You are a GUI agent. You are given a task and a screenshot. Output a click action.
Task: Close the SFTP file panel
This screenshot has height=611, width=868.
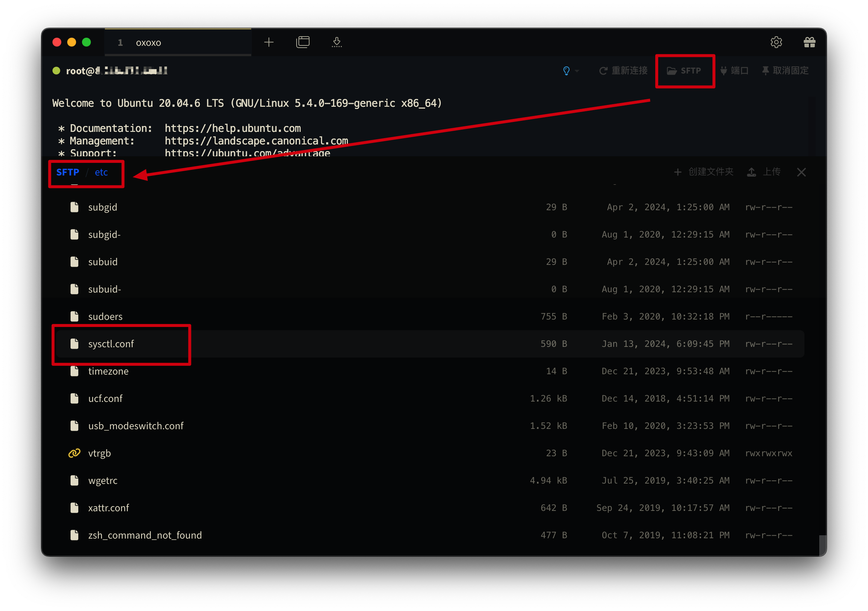(801, 173)
